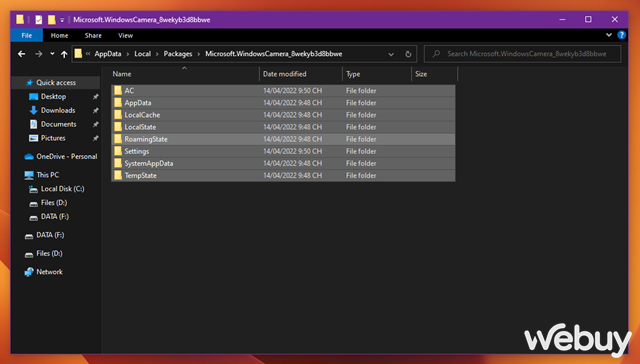Screen dimensions: 640x364
Task: Open the File menu
Action: point(27,36)
